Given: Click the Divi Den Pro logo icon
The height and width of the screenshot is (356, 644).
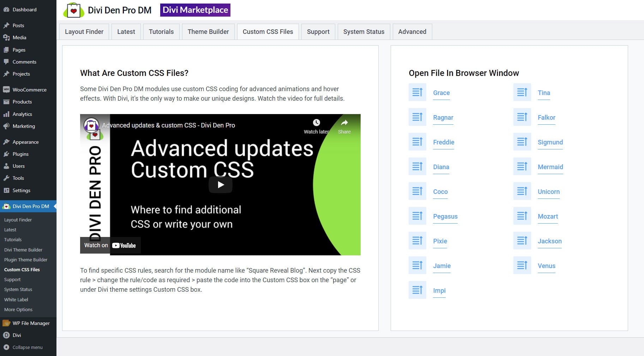Looking at the screenshot, I should click(x=73, y=10).
